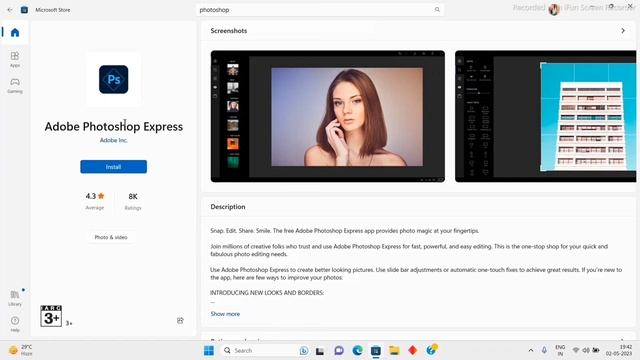Open the Windows Start menu
640x360 pixels.
[209, 351]
